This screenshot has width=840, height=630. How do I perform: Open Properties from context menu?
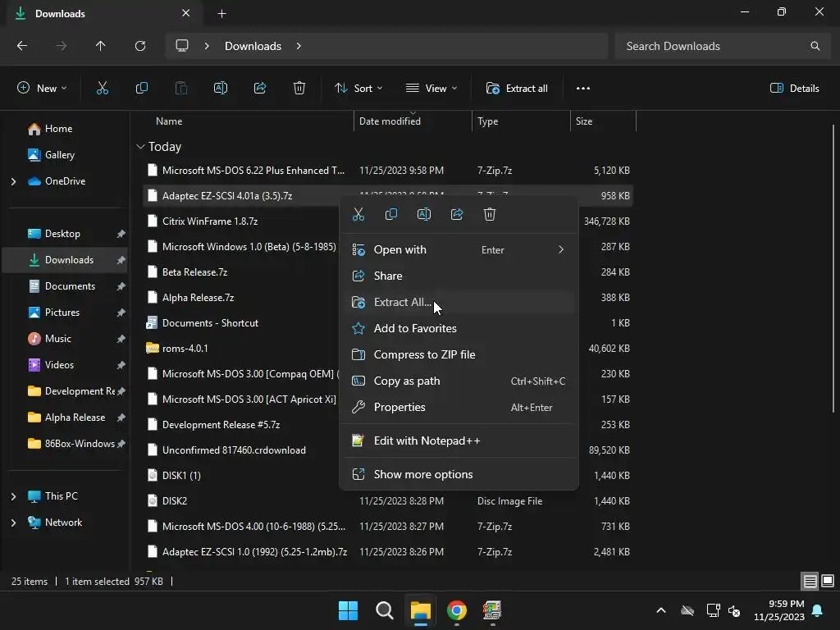459,407
